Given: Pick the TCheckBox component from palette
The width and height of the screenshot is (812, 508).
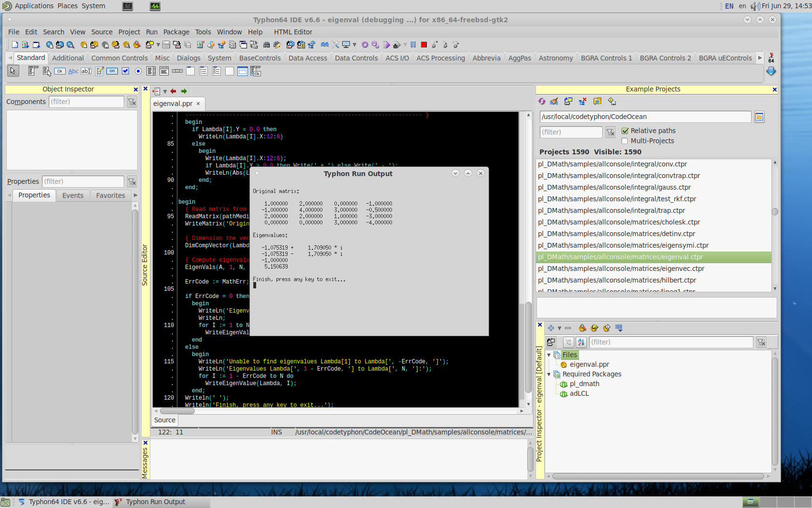Looking at the screenshot, I should (125, 71).
